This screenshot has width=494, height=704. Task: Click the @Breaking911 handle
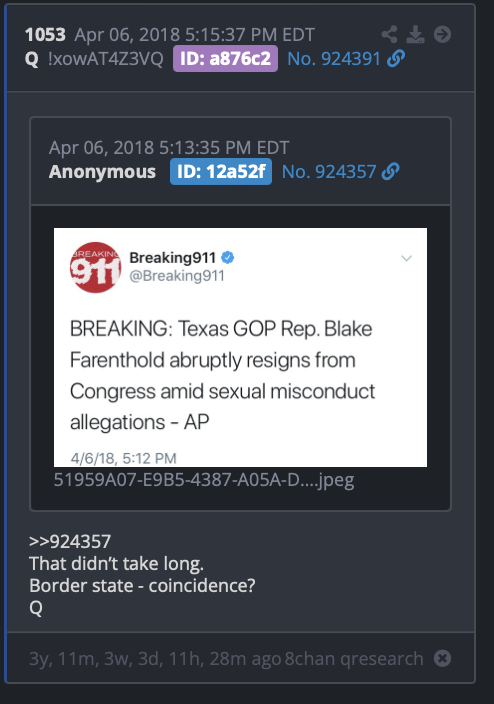point(177,276)
